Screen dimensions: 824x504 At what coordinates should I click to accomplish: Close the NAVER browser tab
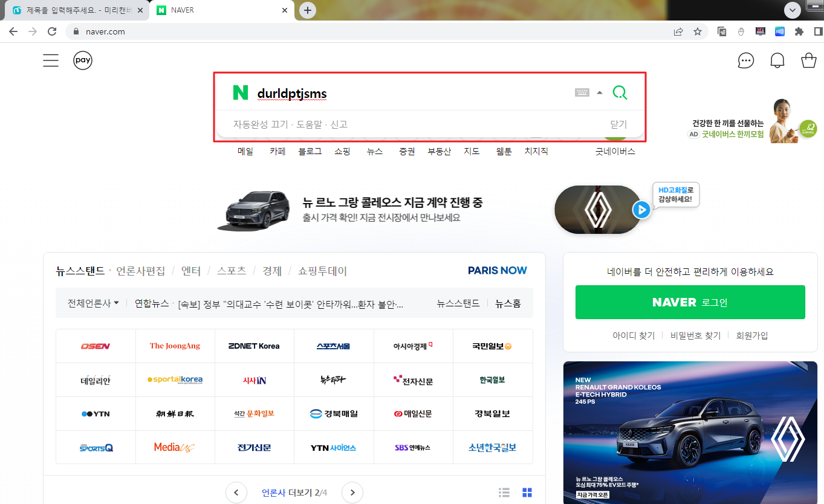tap(285, 10)
